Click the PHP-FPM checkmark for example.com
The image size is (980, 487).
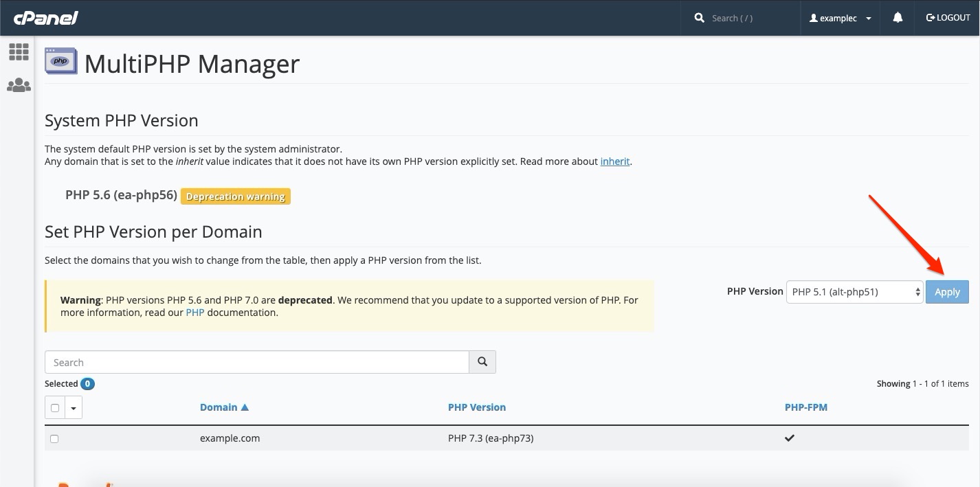(790, 438)
